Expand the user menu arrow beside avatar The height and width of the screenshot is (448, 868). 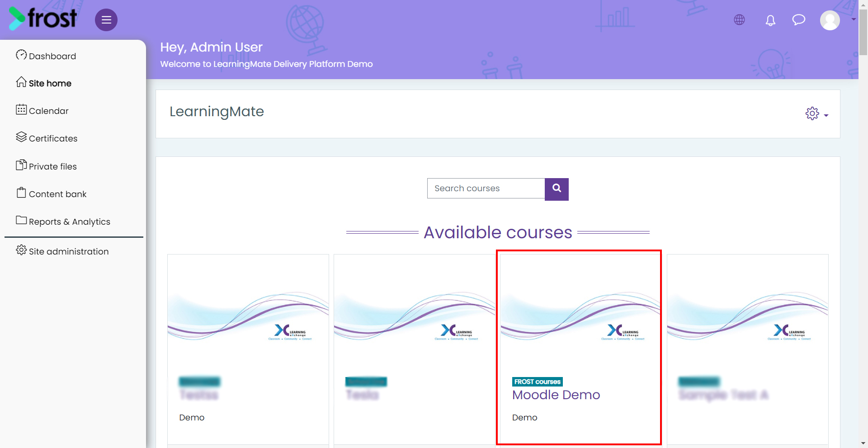click(853, 19)
